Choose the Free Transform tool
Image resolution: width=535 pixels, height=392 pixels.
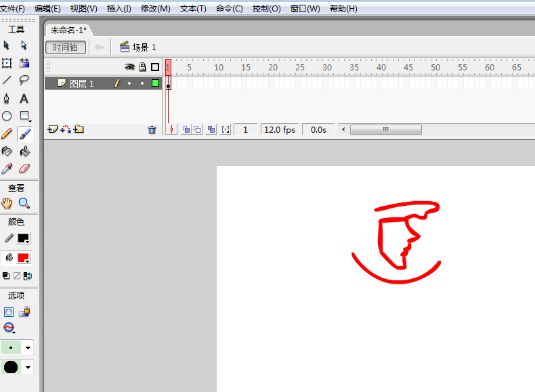(x=7, y=63)
